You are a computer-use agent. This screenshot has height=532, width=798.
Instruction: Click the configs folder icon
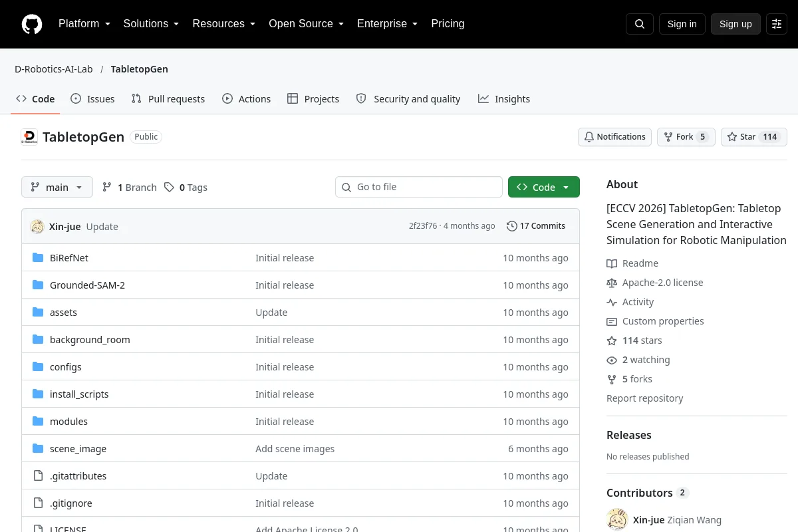[x=38, y=367]
